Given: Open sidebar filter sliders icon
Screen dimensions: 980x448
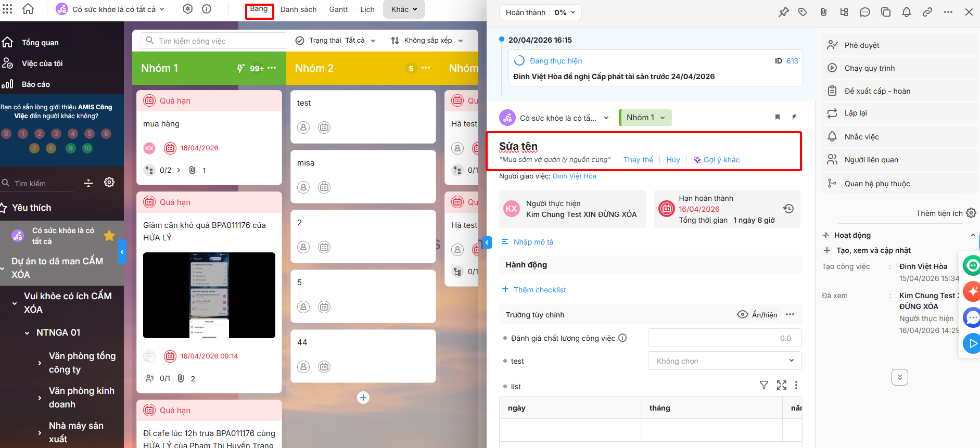Looking at the screenshot, I should [88, 183].
